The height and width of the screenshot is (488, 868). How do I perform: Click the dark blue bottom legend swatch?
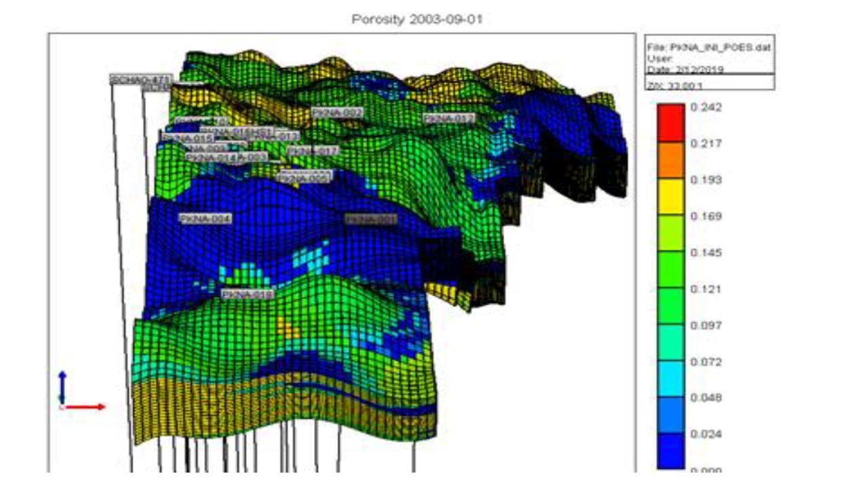(671, 451)
